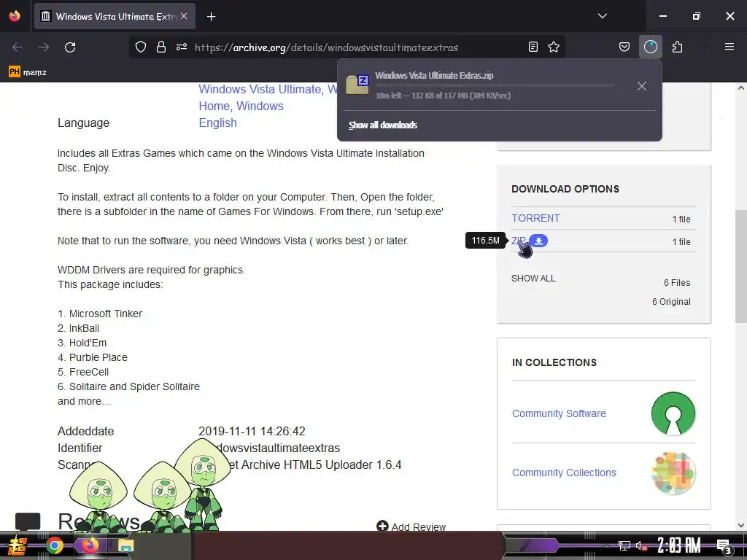Open the Start menu from the taskbar
The height and width of the screenshot is (560, 747).
[x=18, y=545]
